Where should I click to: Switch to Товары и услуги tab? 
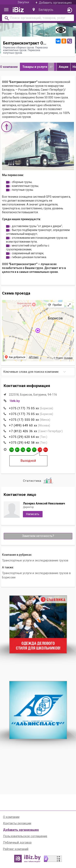pyautogui.click(x=38, y=67)
